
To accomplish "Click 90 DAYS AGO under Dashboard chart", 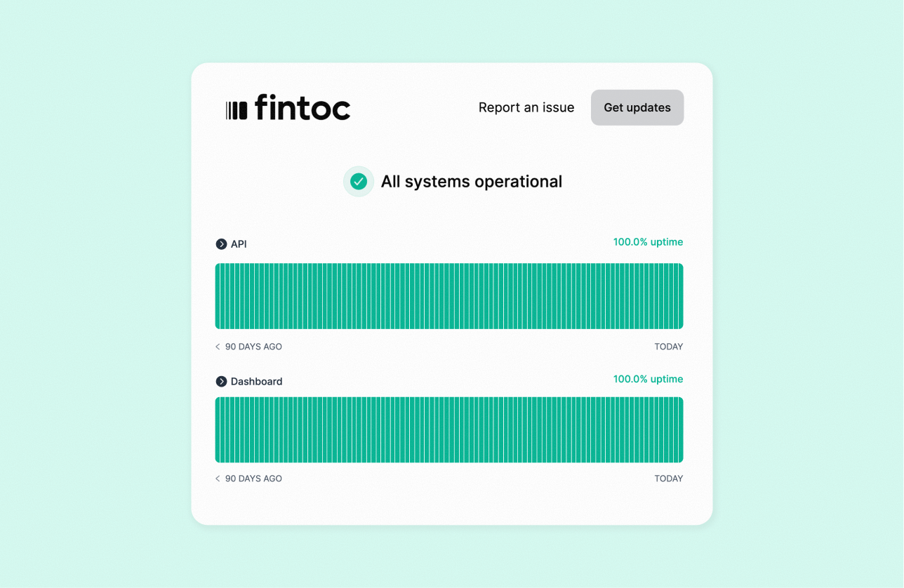I will tap(253, 479).
